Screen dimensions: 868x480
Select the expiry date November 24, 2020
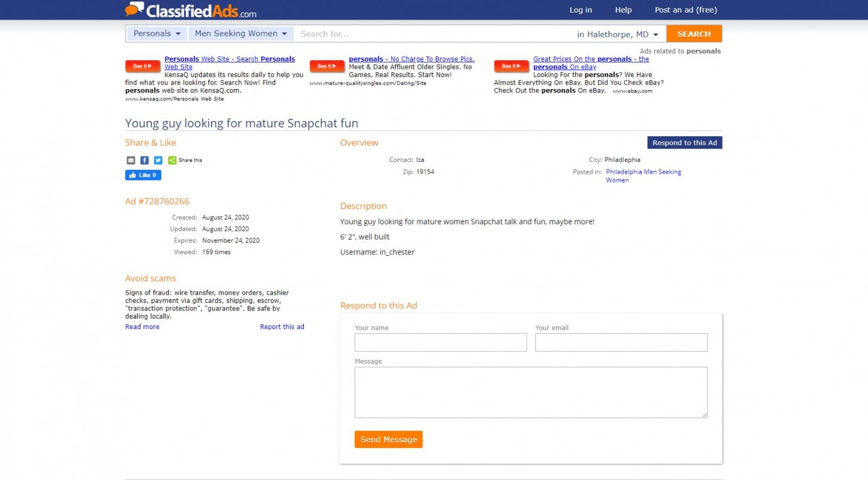pos(231,241)
